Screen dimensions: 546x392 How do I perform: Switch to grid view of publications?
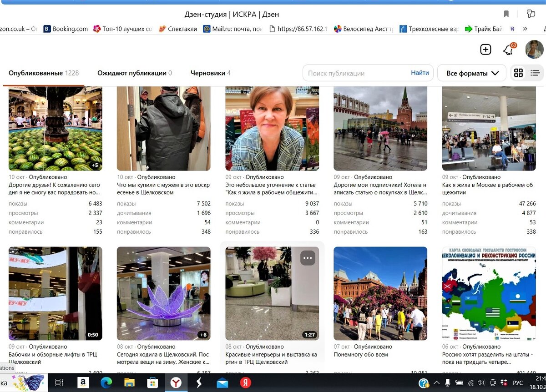point(518,73)
